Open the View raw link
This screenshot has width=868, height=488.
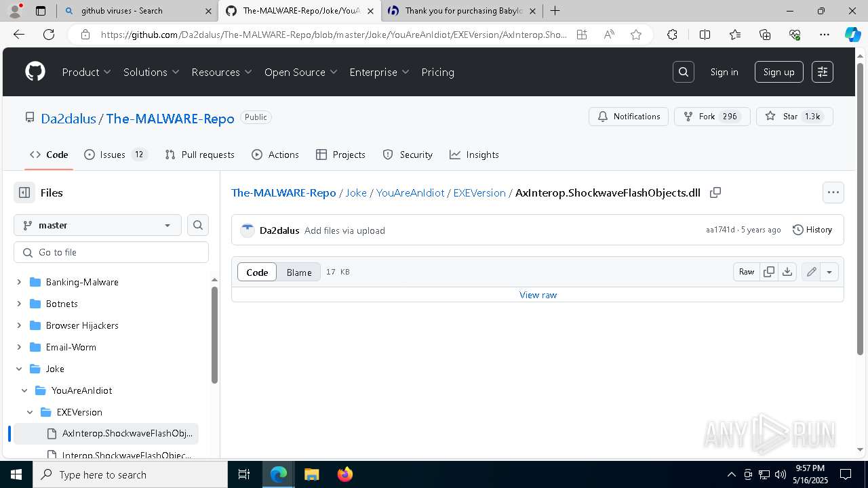click(x=538, y=295)
